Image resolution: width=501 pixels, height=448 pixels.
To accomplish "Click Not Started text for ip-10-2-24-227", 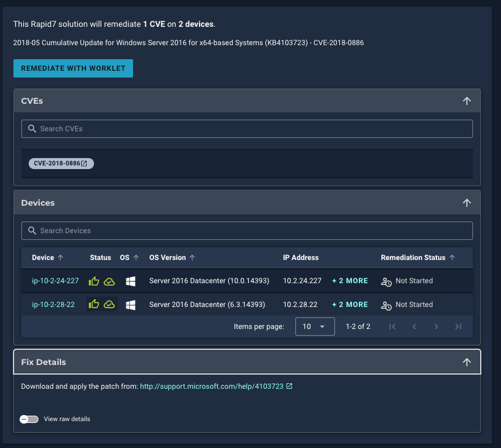I will 414,281.
